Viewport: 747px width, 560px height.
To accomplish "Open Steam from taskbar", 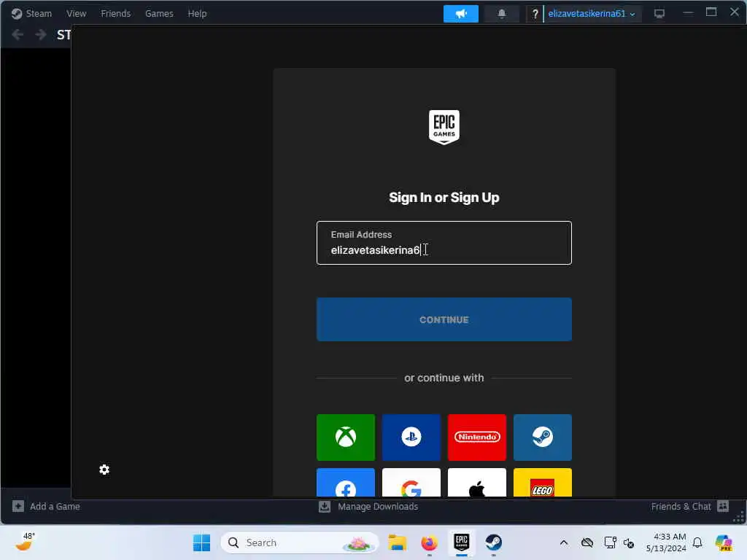I will [x=494, y=542].
